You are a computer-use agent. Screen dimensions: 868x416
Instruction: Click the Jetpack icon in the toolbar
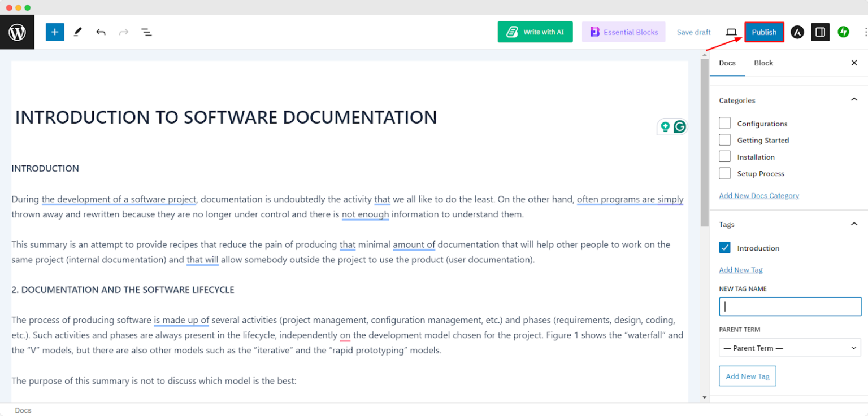tap(843, 32)
